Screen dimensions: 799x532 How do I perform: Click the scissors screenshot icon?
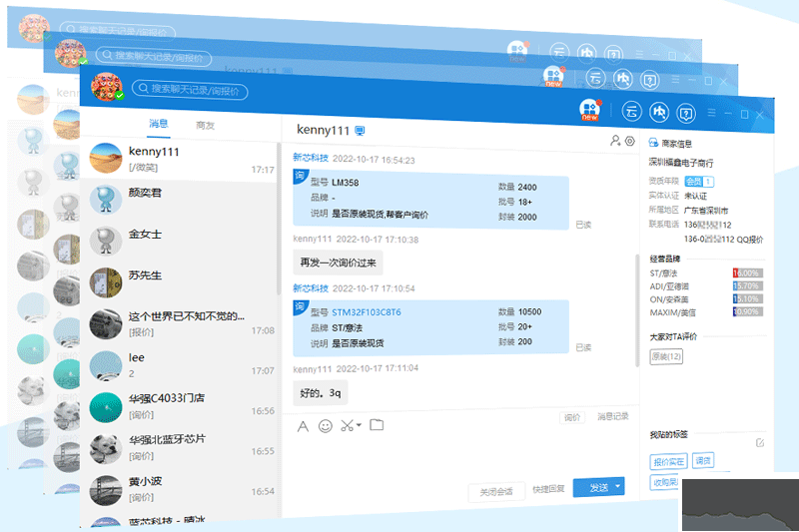pos(348,425)
